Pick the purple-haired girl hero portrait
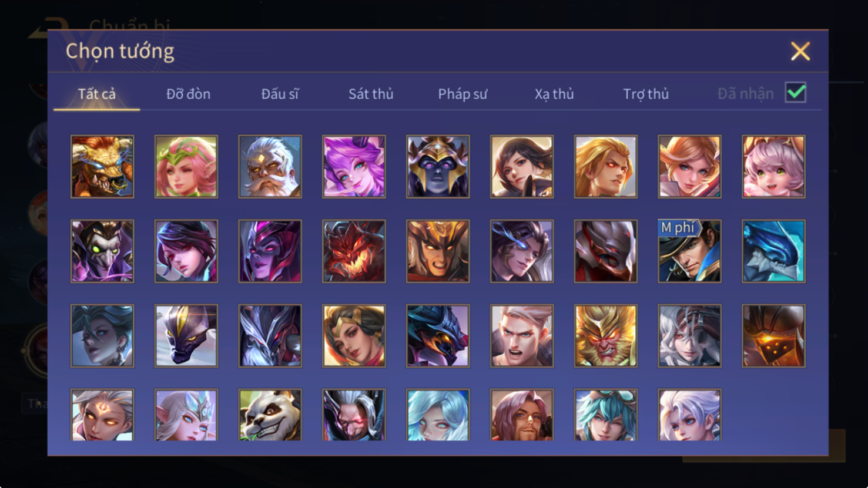This screenshot has height=488, width=868. (354, 167)
